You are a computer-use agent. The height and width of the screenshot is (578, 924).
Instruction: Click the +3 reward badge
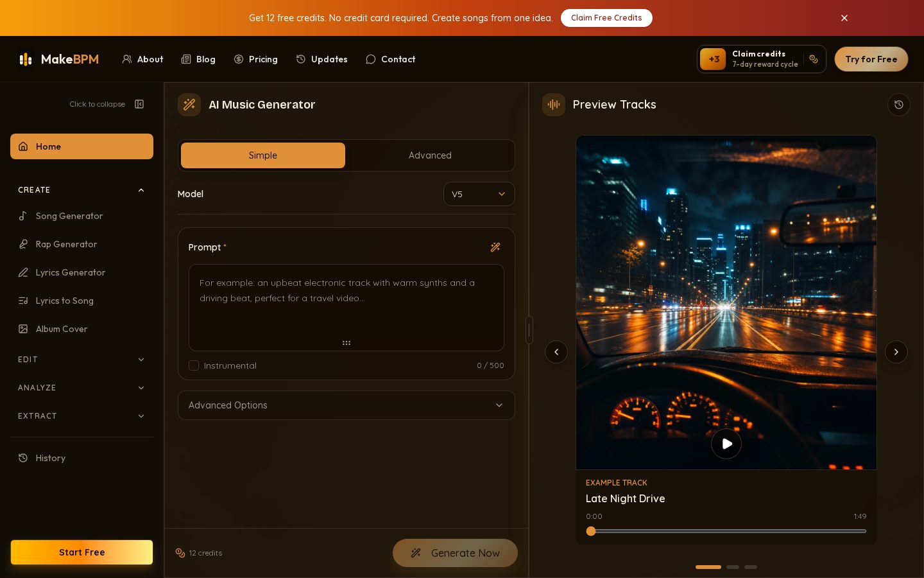713,59
